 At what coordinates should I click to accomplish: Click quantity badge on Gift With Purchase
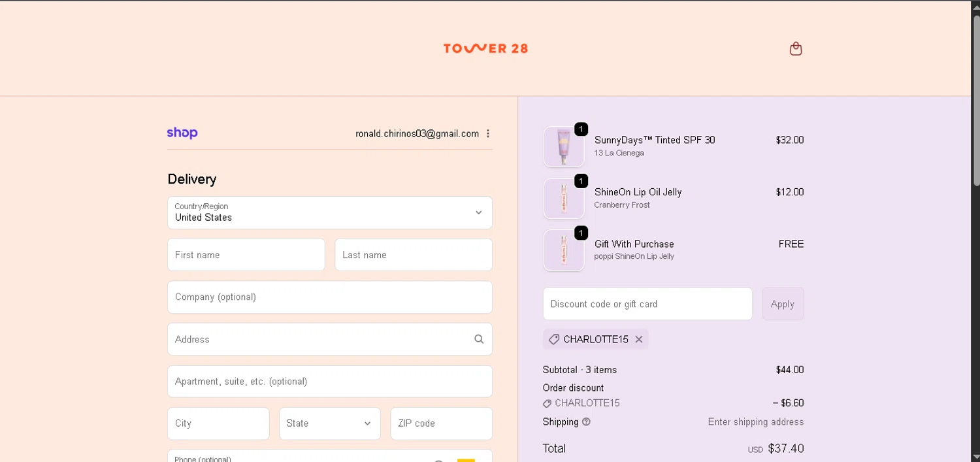[581, 233]
